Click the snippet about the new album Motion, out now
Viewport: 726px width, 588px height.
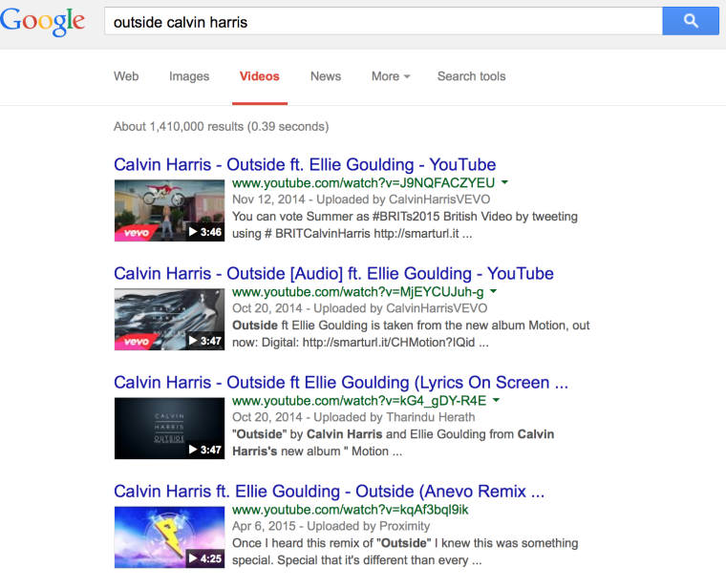coord(411,333)
